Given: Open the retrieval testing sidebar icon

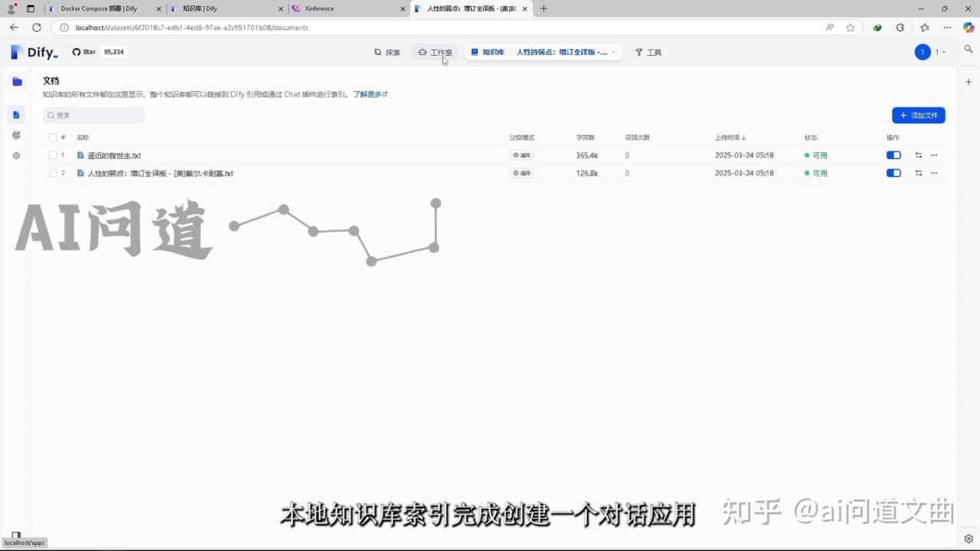Looking at the screenshot, I should coord(16,135).
